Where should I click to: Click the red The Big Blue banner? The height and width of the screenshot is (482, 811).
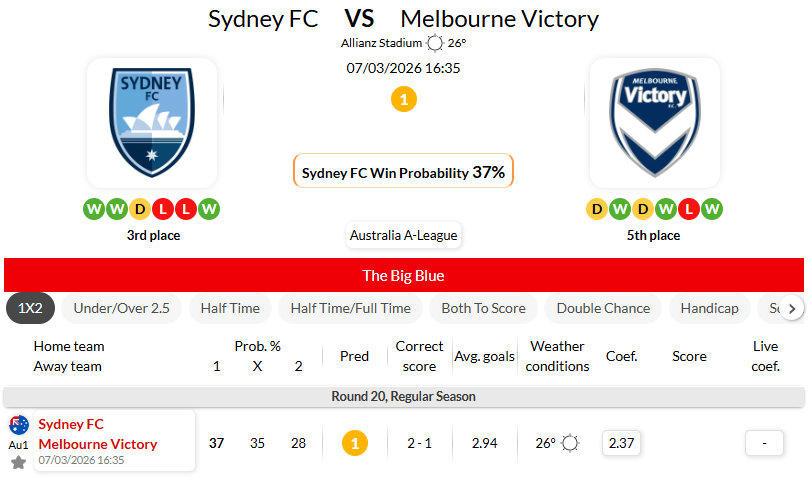pyautogui.click(x=404, y=276)
